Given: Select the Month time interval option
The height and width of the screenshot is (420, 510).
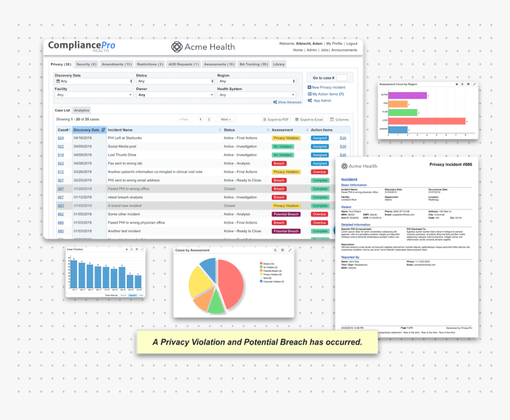Looking at the screenshot, I should pyautogui.click(x=123, y=295).
